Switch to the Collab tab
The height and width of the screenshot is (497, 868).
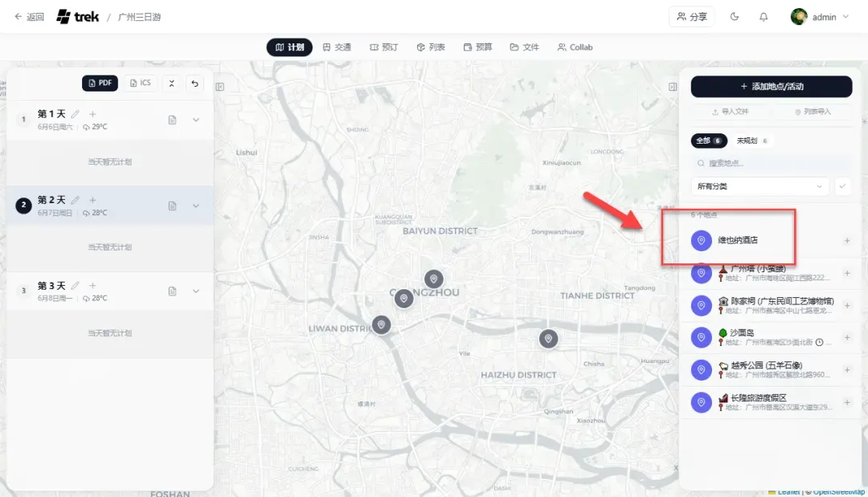pos(575,47)
